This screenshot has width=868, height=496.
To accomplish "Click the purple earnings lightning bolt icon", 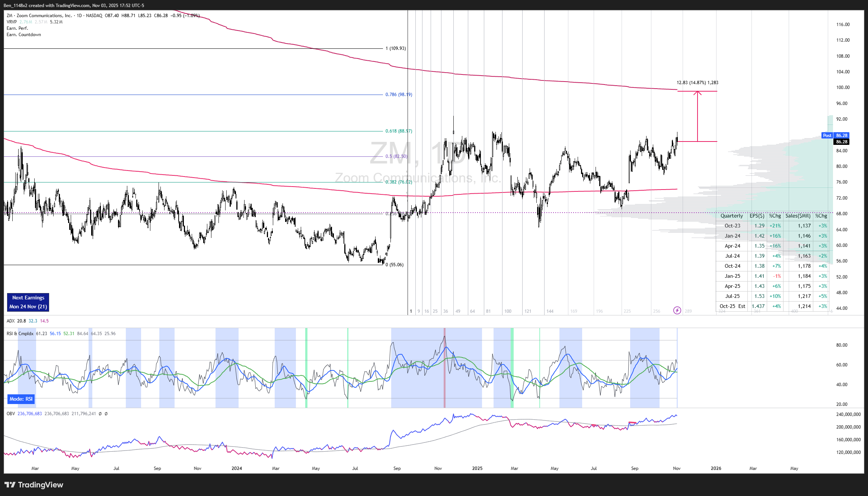I will [x=677, y=310].
